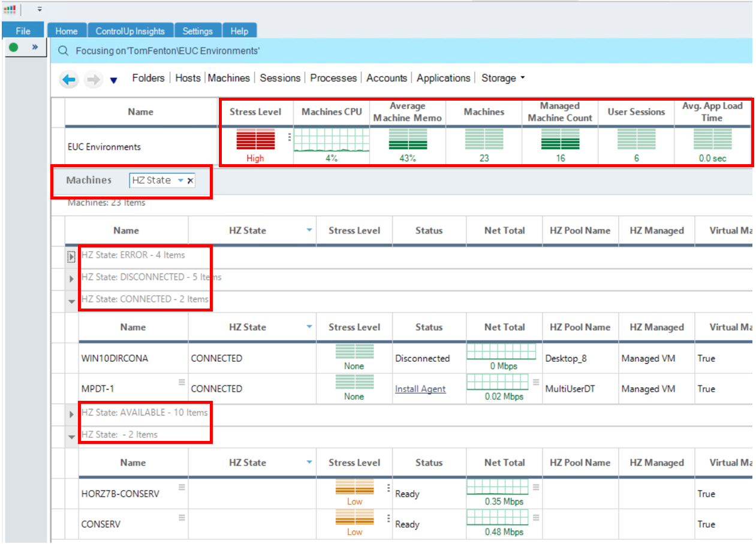The height and width of the screenshot is (544, 756).
Task: Click the green status circle icon
Action: tap(14, 47)
